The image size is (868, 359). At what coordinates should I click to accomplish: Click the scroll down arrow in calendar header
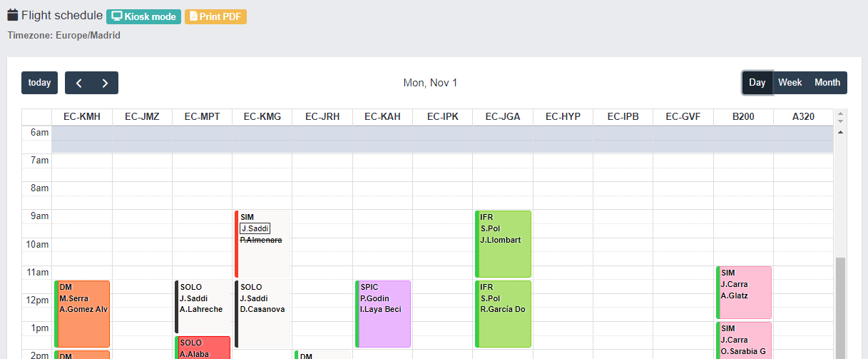coord(839,120)
